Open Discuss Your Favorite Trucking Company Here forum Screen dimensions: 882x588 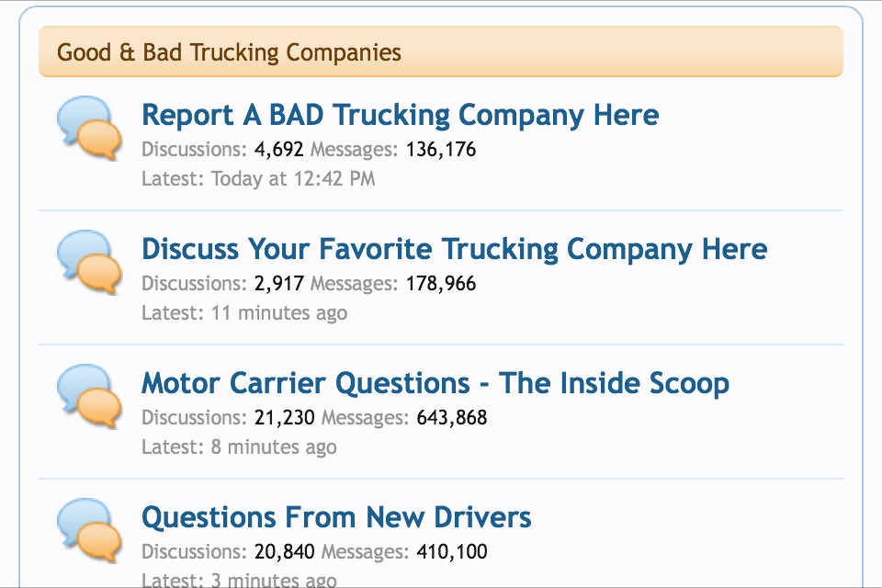[454, 249]
